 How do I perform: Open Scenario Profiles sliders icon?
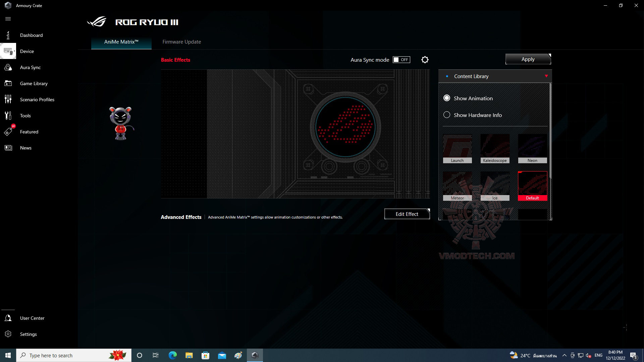point(8,100)
